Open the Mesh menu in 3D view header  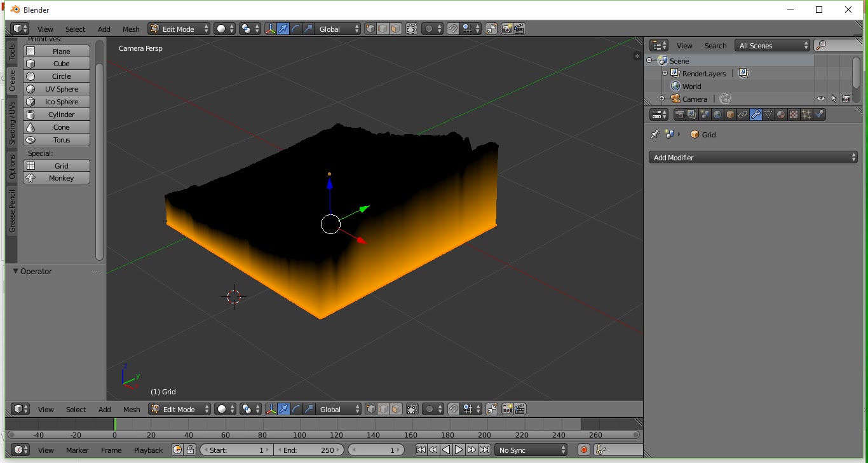pyautogui.click(x=131, y=29)
